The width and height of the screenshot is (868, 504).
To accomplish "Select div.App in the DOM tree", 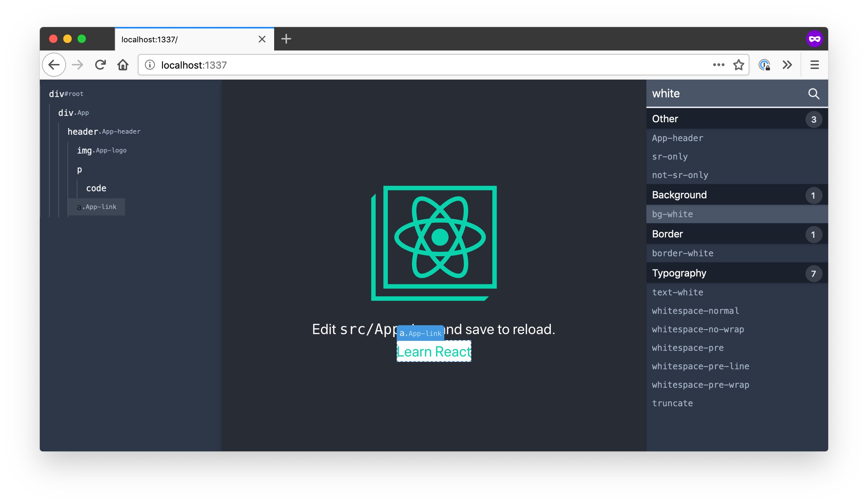I will tap(74, 113).
